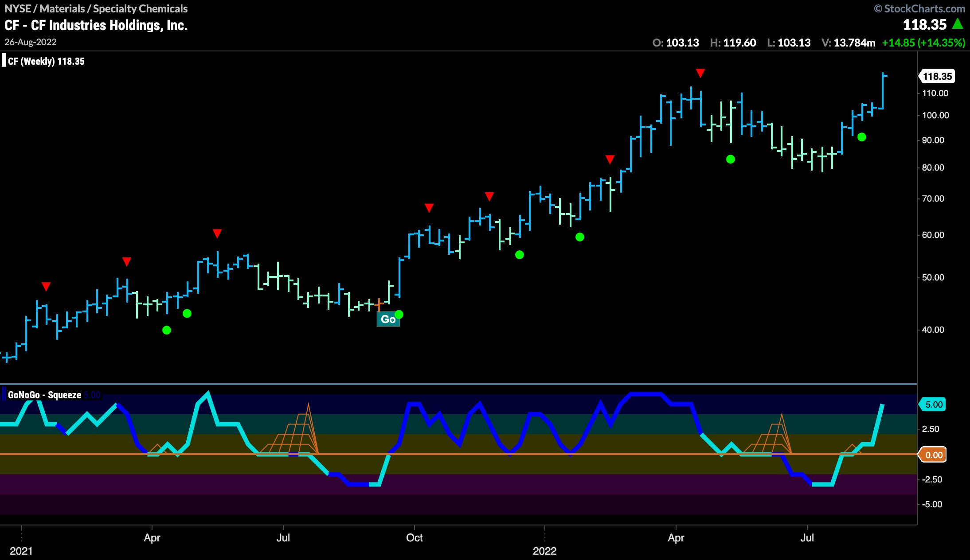Image resolution: width=970 pixels, height=560 pixels.
Task: Click the red triangle marker near the 80.00 level
Action: click(610, 159)
